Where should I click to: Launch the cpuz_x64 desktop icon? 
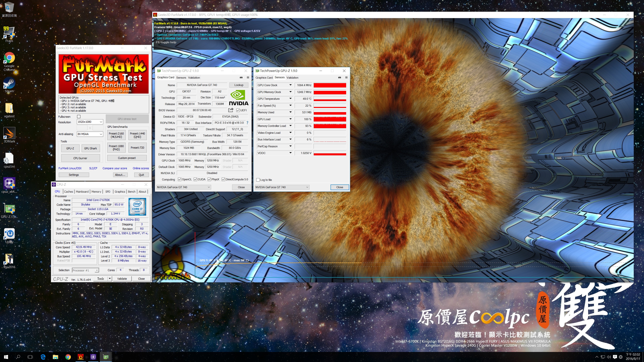[x=9, y=185]
